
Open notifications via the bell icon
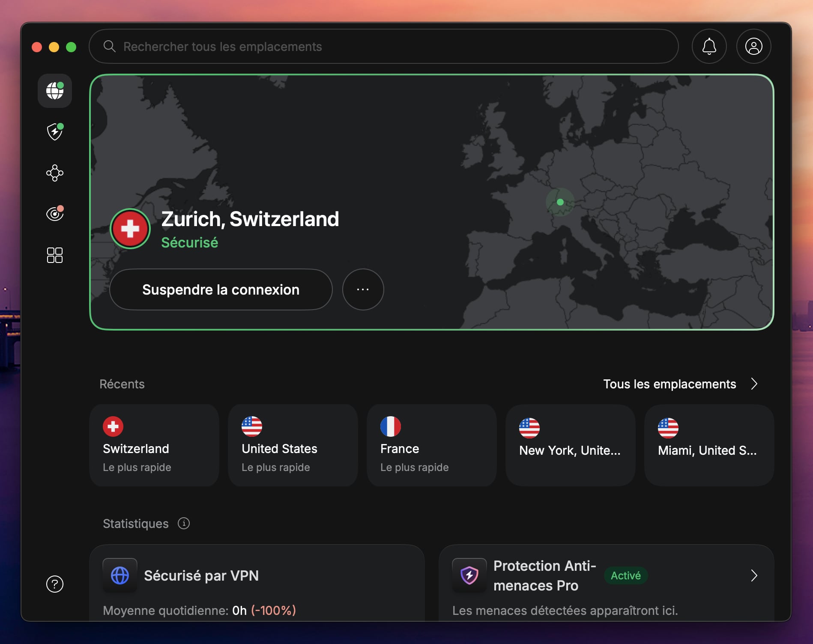709,46
